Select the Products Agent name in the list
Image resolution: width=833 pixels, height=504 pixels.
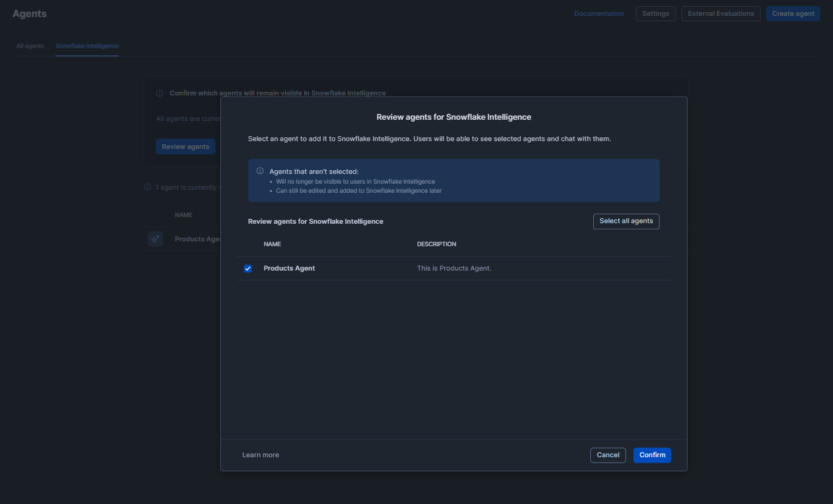289,268
